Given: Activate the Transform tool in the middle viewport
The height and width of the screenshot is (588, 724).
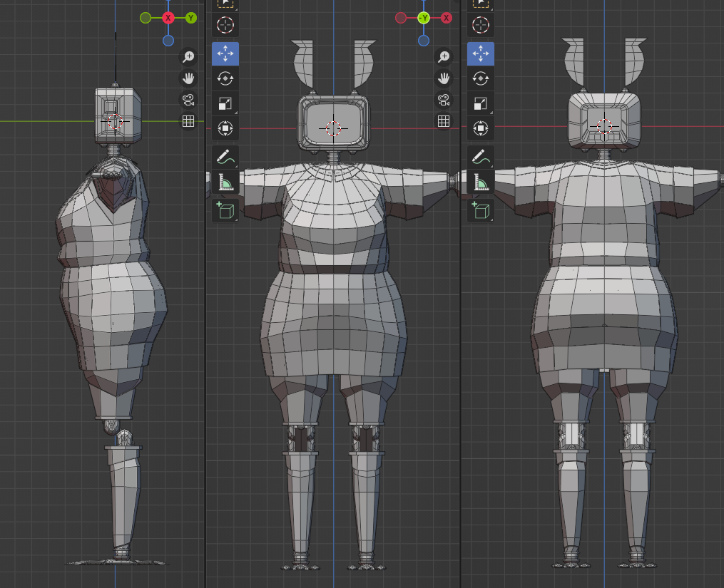Looking at the screenshot, I should tap(225, 128).
